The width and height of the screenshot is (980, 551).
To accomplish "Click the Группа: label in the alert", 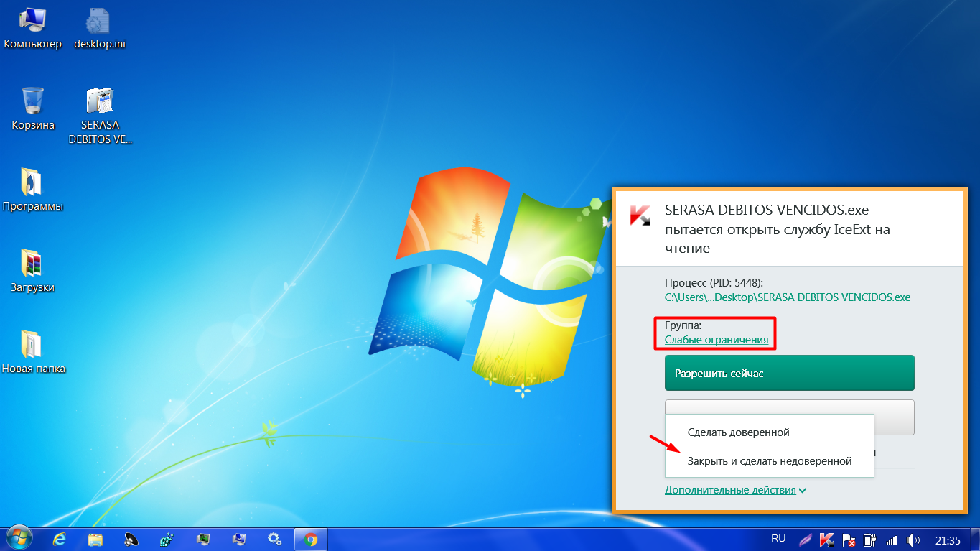I will click(x=683, y=325).
